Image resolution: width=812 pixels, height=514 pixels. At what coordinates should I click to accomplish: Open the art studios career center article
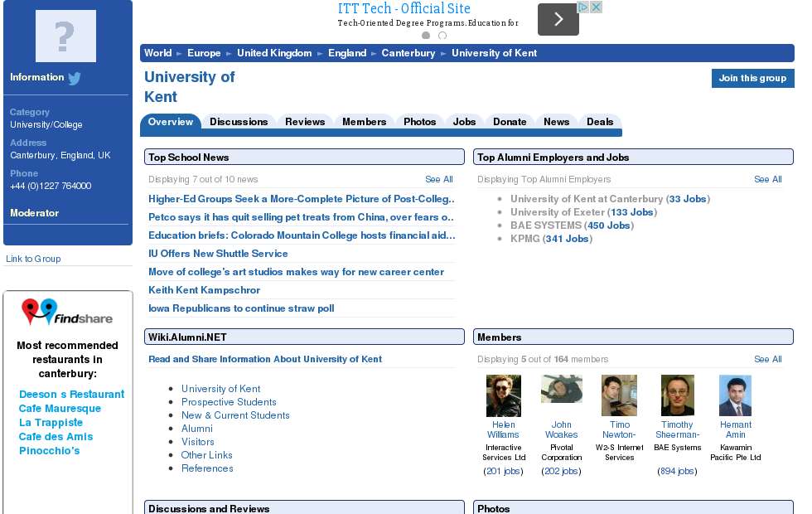(297, 272)
